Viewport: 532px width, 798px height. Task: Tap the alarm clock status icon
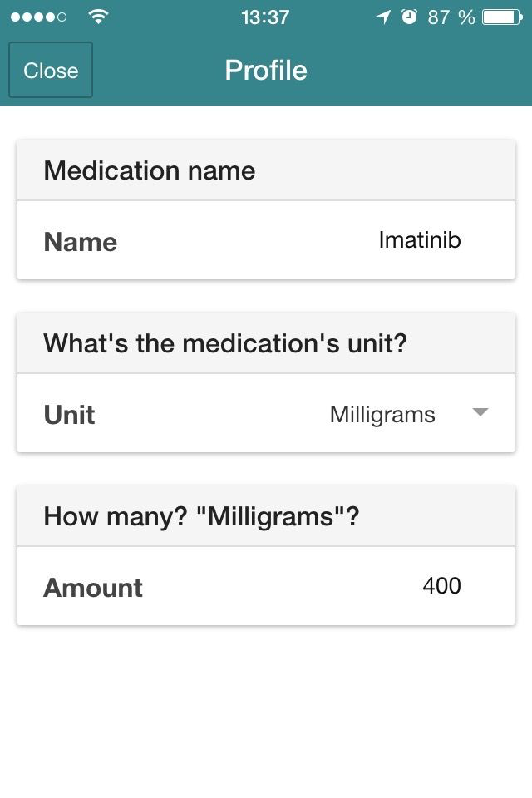pyautogui.click(x=409, y=17)
